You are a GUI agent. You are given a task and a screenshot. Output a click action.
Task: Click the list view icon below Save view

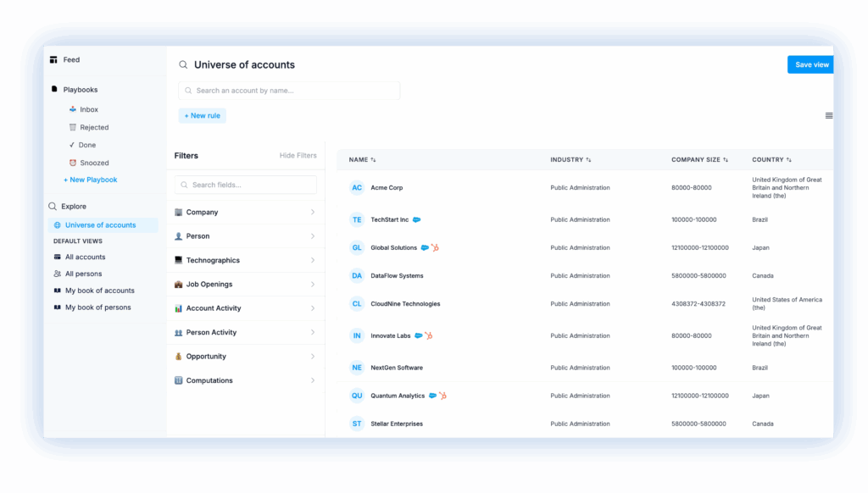pyautogui.click(x=828, y=116)
